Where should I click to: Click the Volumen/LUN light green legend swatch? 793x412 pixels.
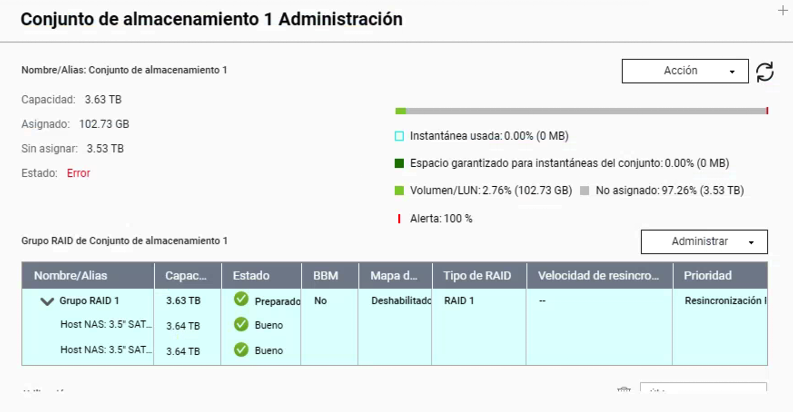[399, 190]
